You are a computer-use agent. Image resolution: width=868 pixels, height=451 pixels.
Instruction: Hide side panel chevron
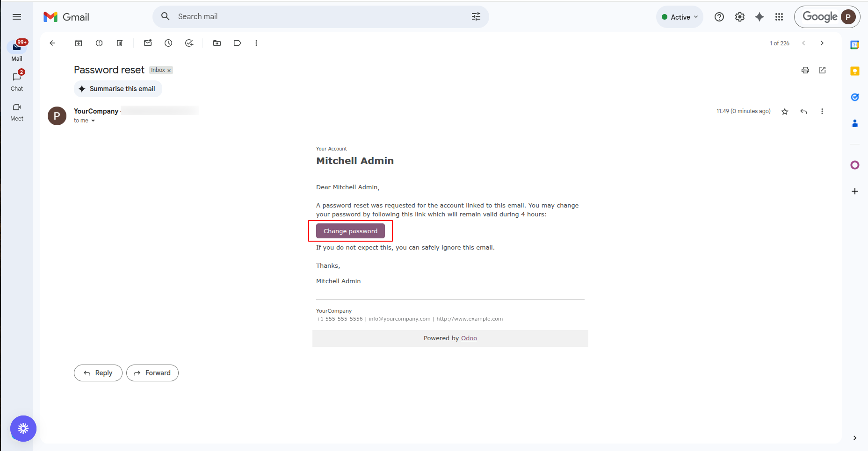click(855, 438)
